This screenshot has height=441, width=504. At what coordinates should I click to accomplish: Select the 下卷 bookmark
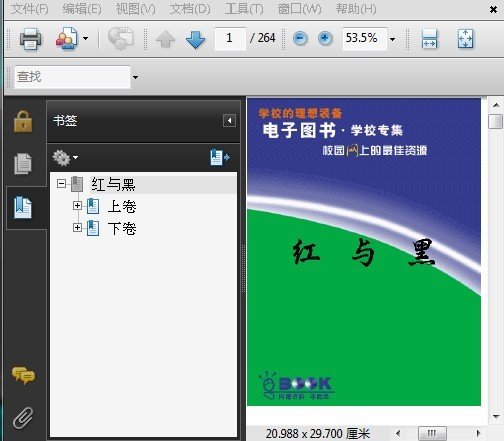point(122,229)
